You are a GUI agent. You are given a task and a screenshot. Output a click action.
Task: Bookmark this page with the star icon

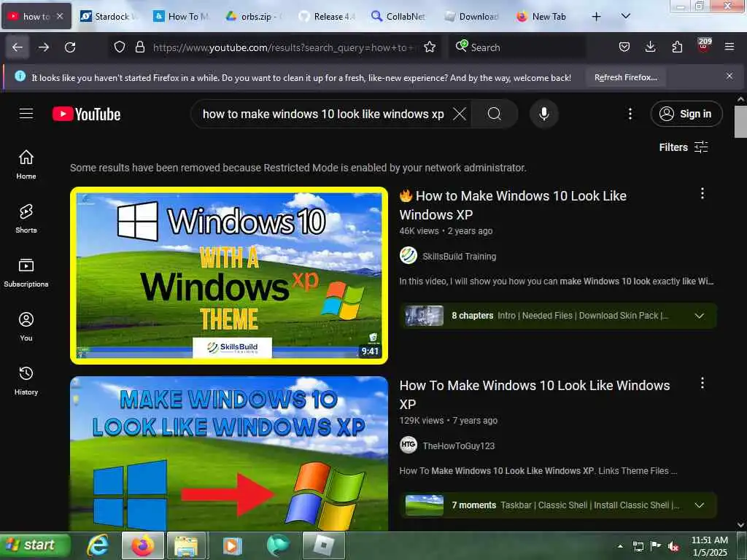pos(430,47)
